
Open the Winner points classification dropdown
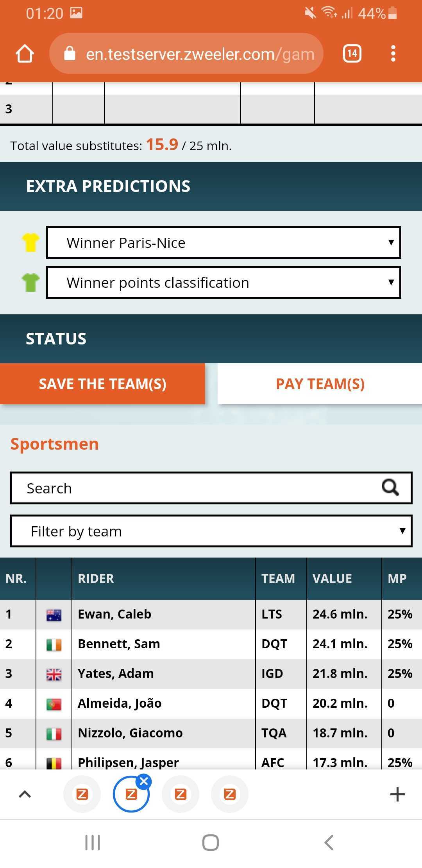[224, 283]
